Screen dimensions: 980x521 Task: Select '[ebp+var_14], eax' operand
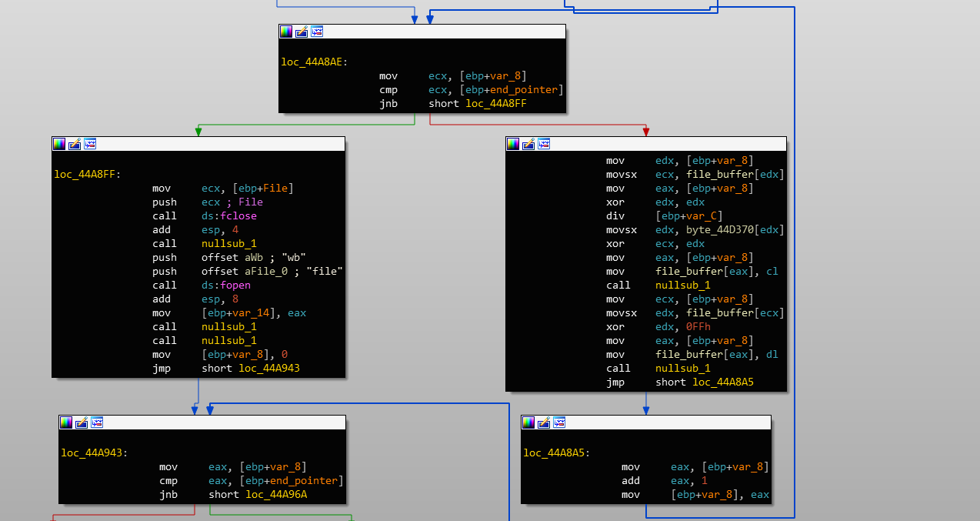(254, 313)
